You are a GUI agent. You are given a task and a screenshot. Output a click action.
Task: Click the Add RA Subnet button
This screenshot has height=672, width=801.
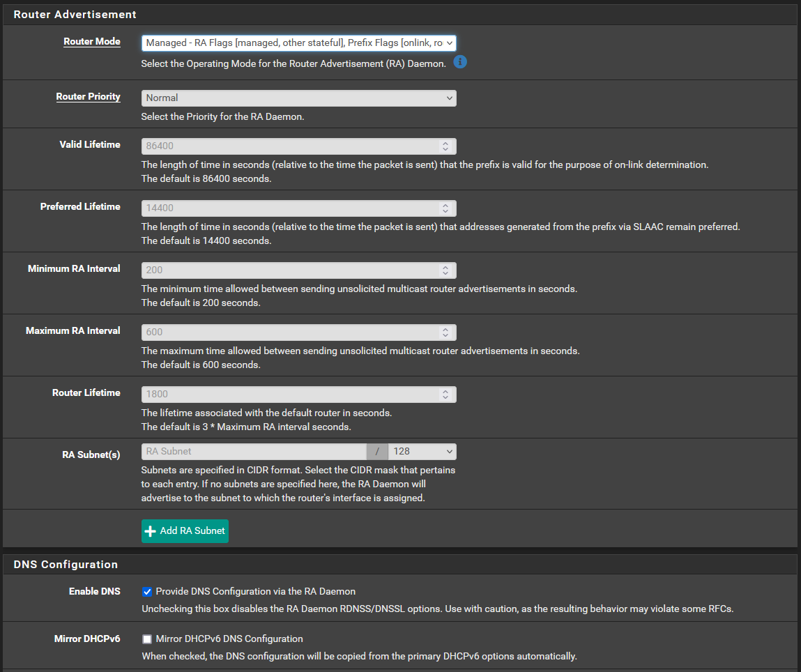coord(185,531)
